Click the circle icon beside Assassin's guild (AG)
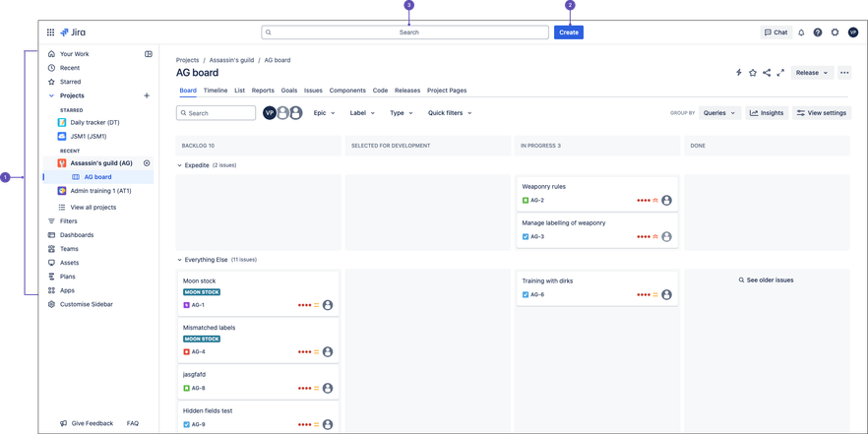868x434 pixels. point(147,163)
